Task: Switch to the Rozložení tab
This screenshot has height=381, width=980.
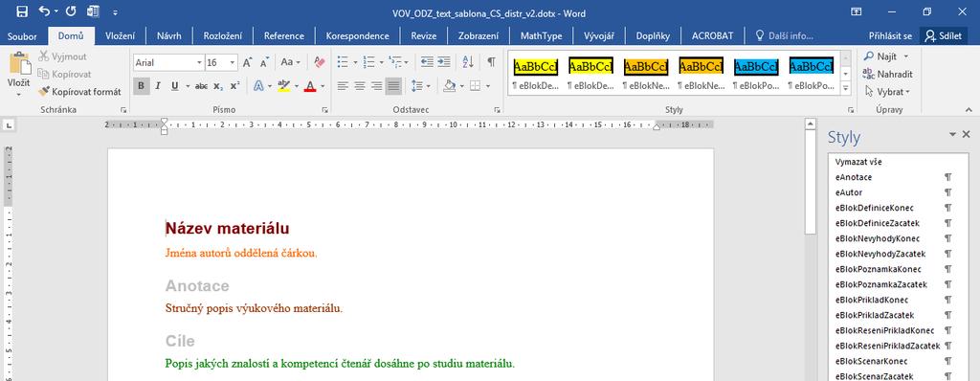Action: point(222,35)
